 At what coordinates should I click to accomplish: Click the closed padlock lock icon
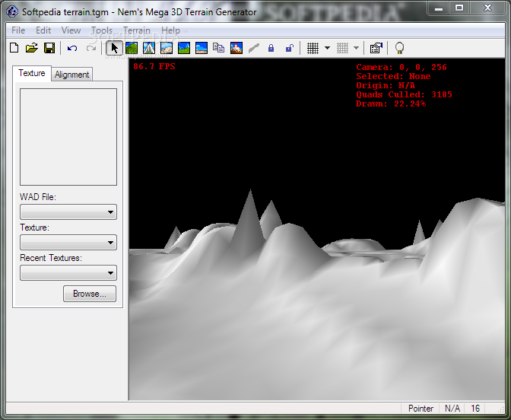click(271, 48)
